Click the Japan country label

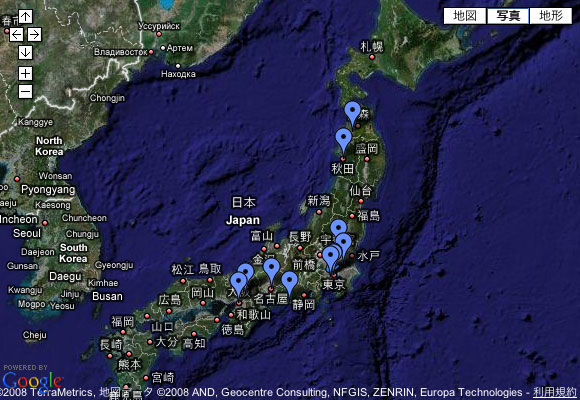click(243, 220)
